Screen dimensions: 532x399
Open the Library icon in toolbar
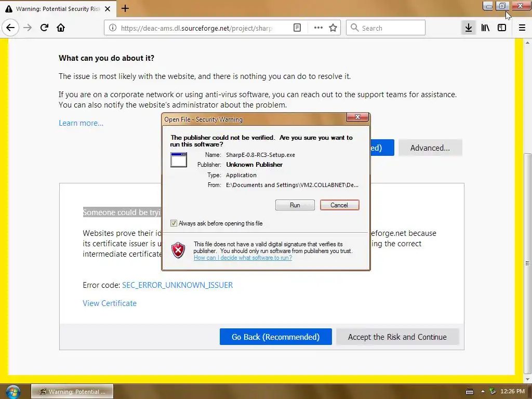(485, 28)
